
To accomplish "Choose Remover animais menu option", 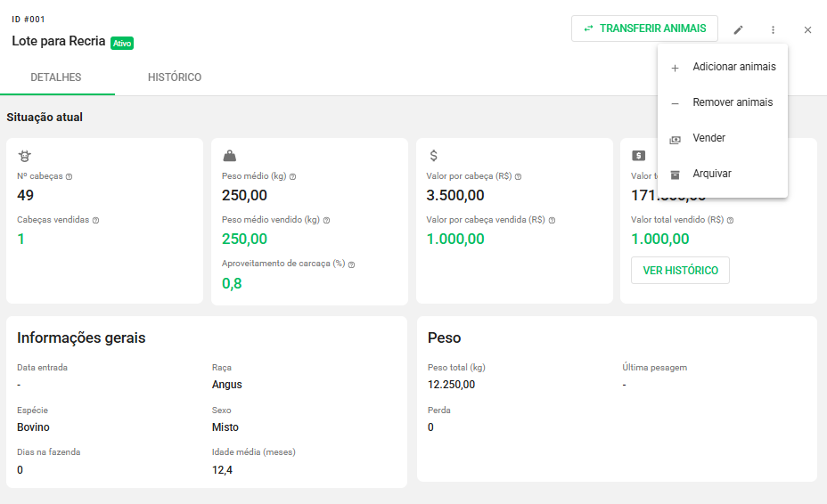I will [x=733, y=102].
